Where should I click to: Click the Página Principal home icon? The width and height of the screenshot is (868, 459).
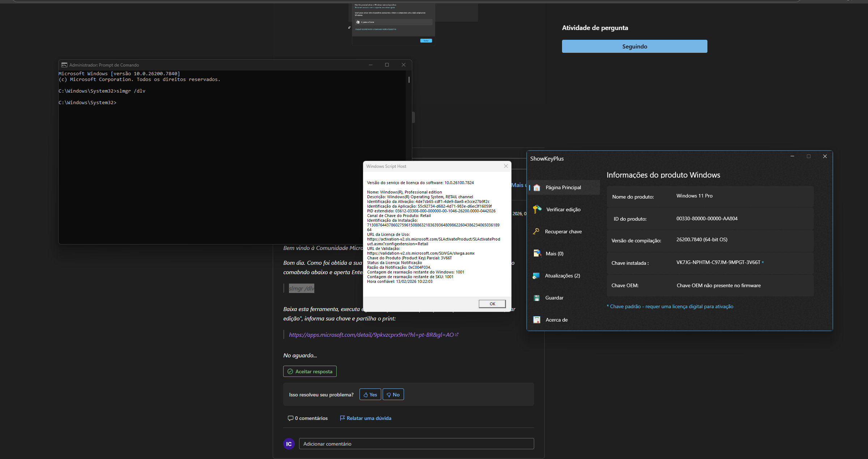point(537,187)
